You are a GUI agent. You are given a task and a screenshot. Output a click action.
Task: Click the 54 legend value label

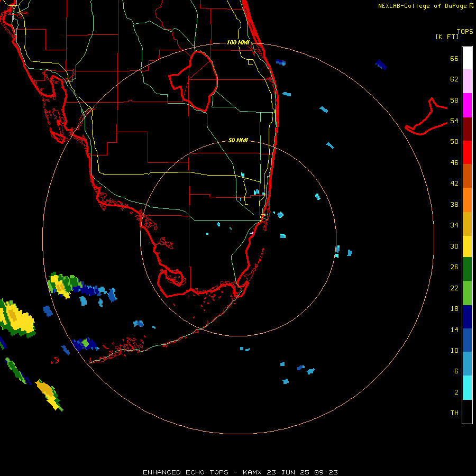point(454,121)
